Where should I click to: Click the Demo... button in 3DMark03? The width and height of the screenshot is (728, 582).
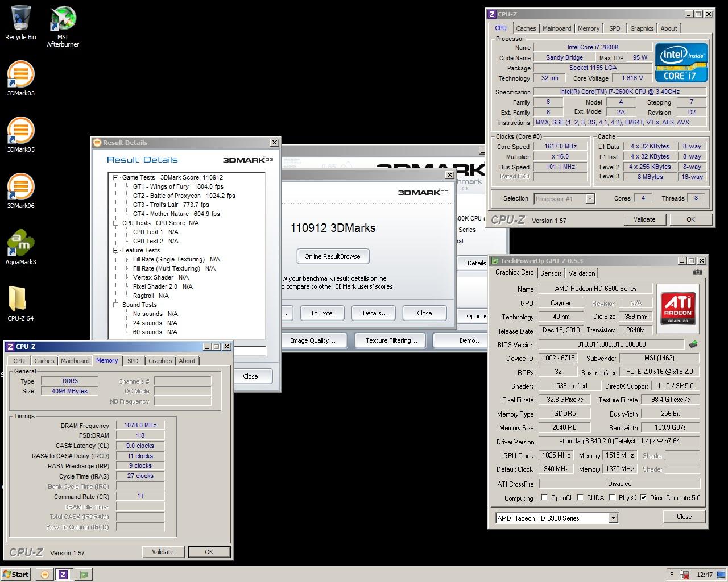point(470,340)
